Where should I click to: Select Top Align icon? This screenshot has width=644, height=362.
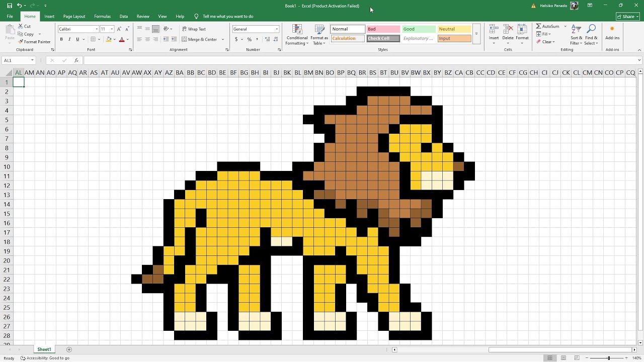[140, 29]
